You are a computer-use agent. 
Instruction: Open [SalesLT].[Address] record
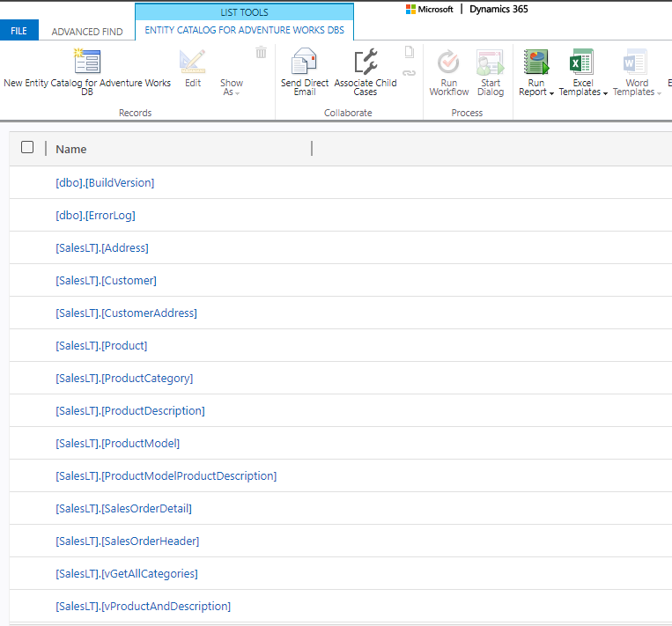click(102, 248)
